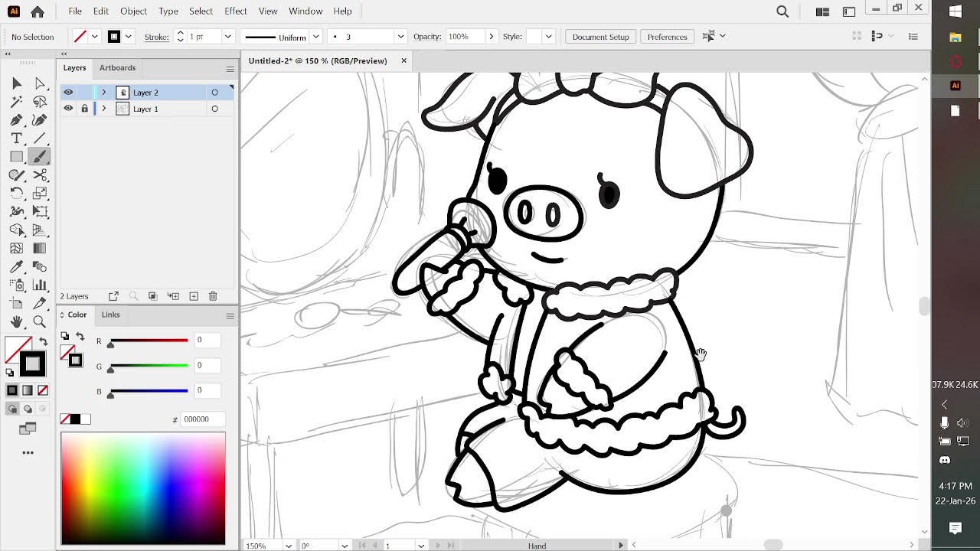Hide Layer 2 via eye icon

click(x=68, y=93)
